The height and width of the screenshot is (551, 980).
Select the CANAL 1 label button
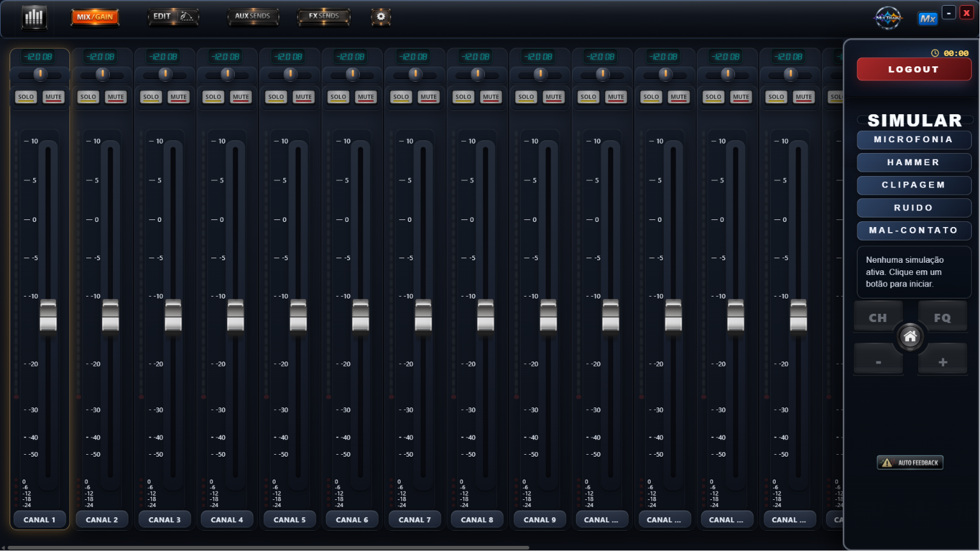click(40, 520)
